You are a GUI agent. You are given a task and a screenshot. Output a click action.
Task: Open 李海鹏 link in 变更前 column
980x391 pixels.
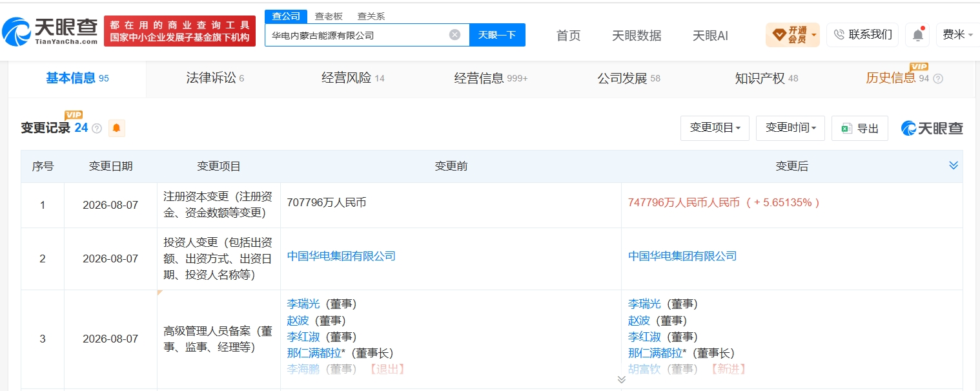[x=303, y=369]
